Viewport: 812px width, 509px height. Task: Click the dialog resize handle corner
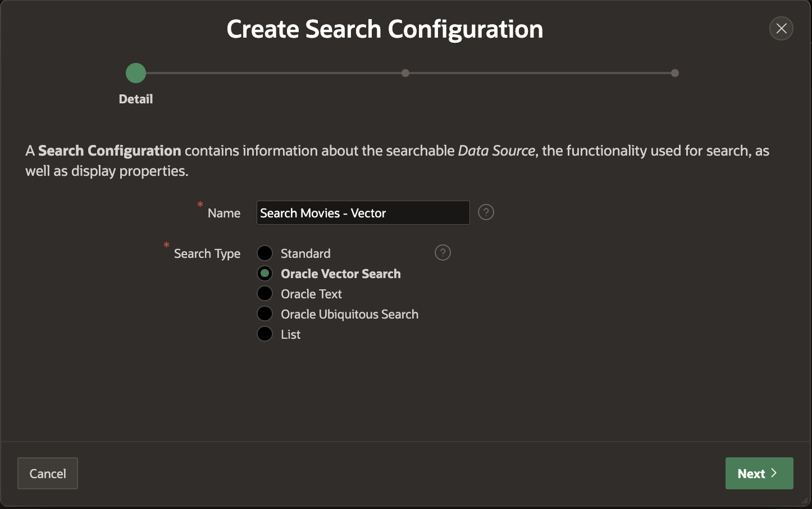[x=805, y=501]
